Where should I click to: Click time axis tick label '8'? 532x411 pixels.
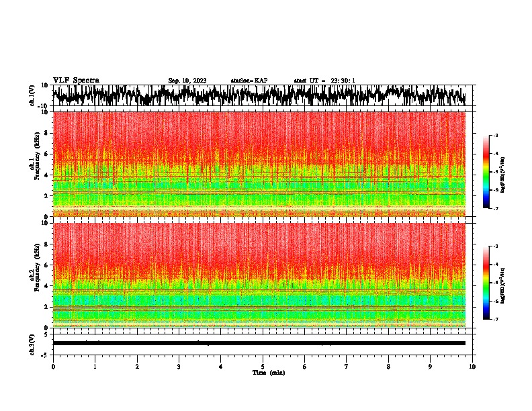click(388, 367)
